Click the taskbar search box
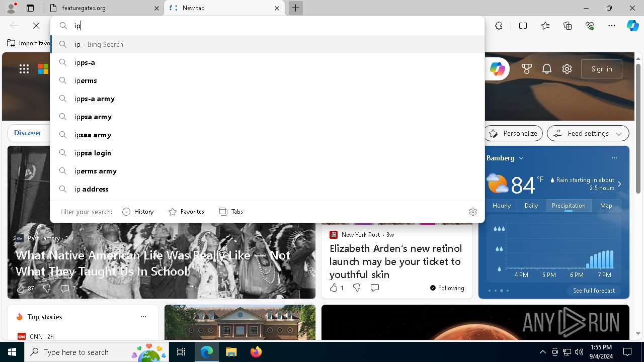Screen dimensions: 644x362 (97, 352)
